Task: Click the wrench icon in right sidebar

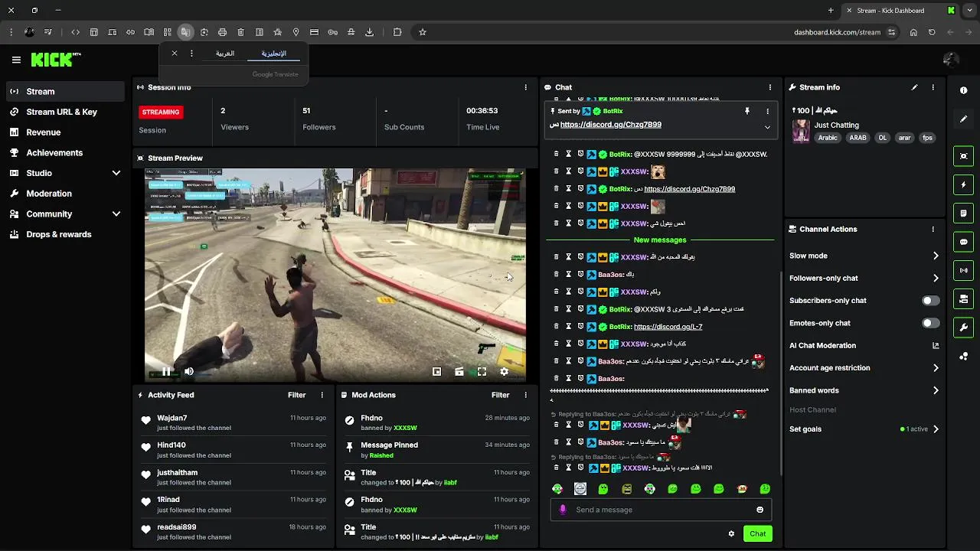Action: [x=964, y=328]
